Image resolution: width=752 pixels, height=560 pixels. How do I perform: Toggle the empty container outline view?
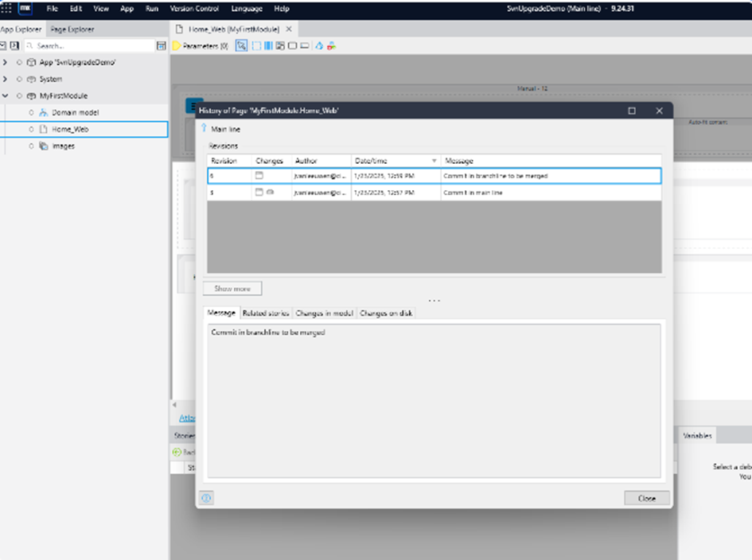(293, 45)
